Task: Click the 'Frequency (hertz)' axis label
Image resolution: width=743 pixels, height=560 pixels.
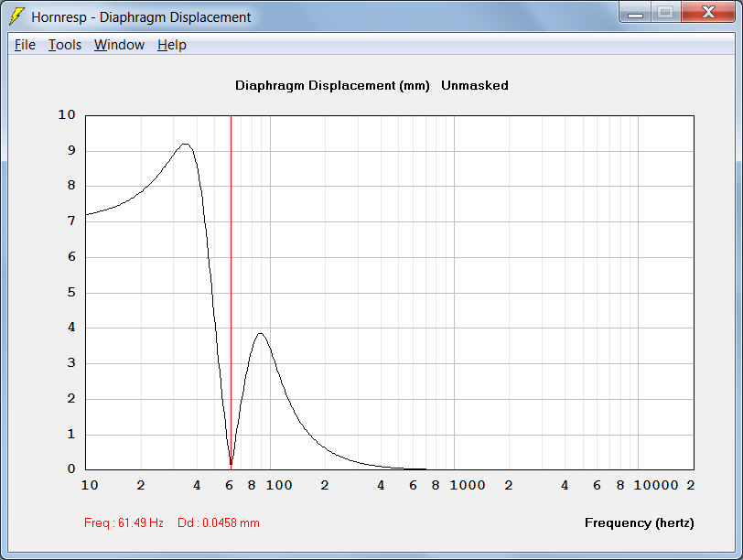Action: click(x=639, y=523)
